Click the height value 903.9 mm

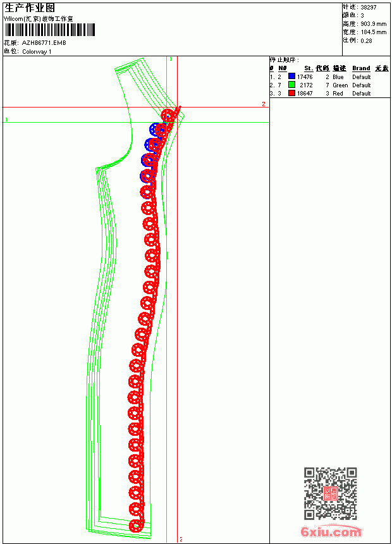tap(374, 24)
